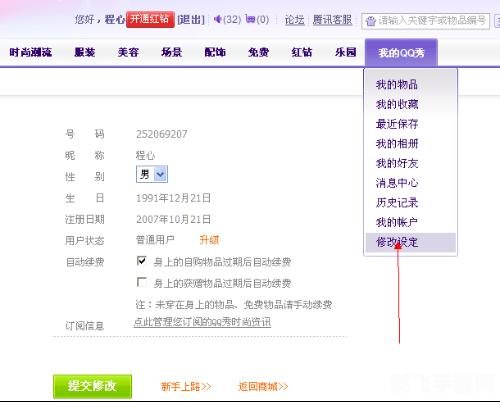
Task: Choose 我的物品 from the menu
Action: coord(397,85)
